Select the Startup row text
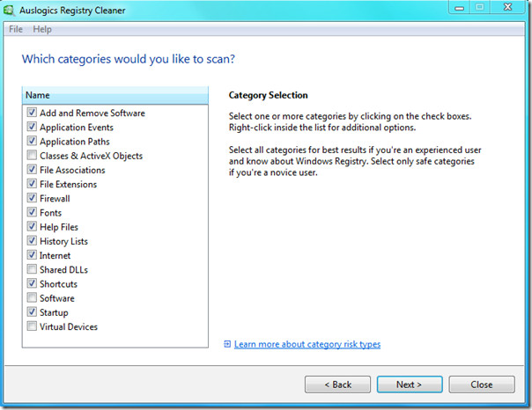532x410 pixels. point(54,312)
